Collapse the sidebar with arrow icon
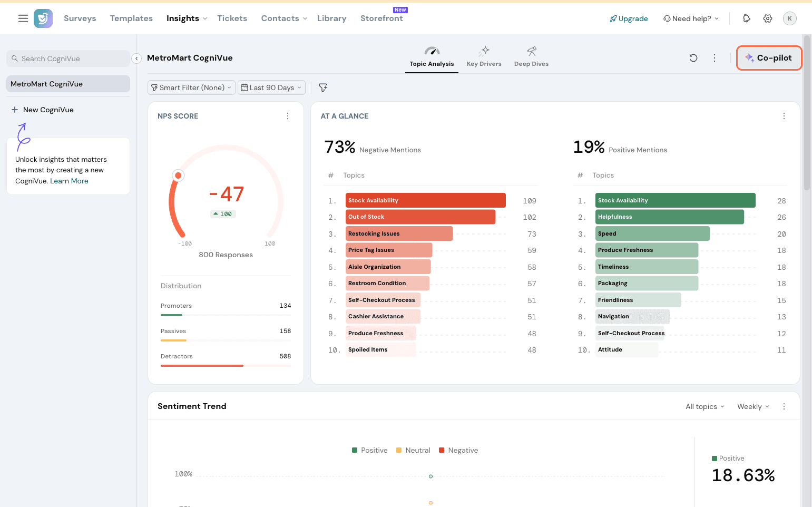This screenshot has height=507, width=812. click(x=136, y=58)
